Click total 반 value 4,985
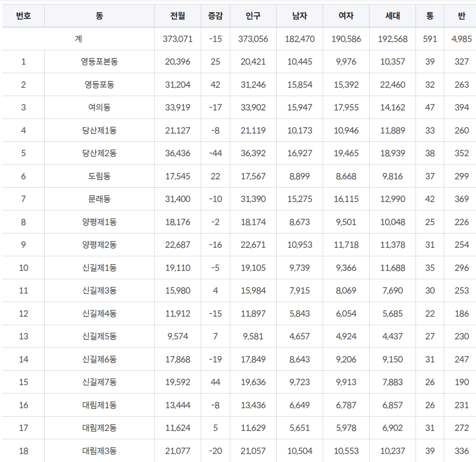Screen dimensions: 476x462 (x=461, y=39)
